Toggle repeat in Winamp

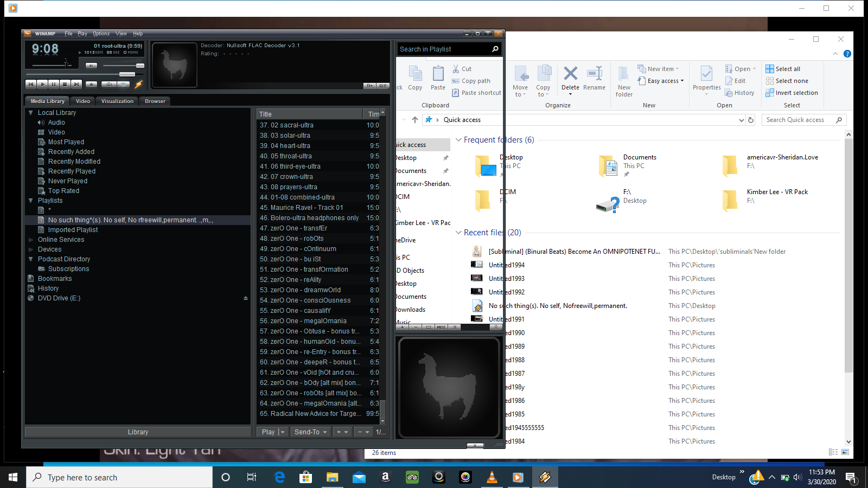124,84
